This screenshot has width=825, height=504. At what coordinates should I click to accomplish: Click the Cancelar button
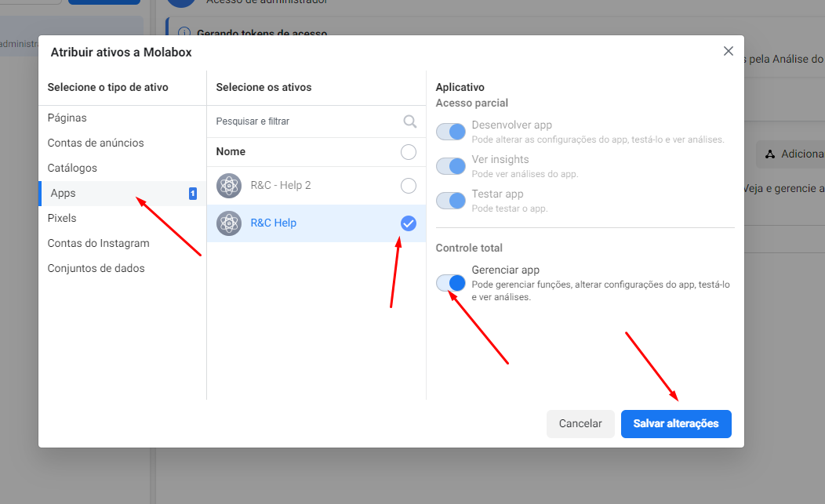coord(580,424)
